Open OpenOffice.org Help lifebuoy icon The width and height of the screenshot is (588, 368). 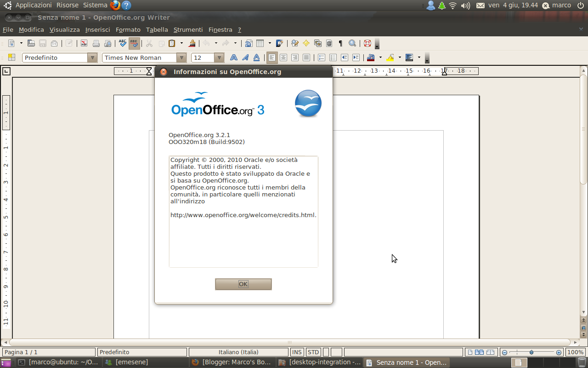[367, 43]
